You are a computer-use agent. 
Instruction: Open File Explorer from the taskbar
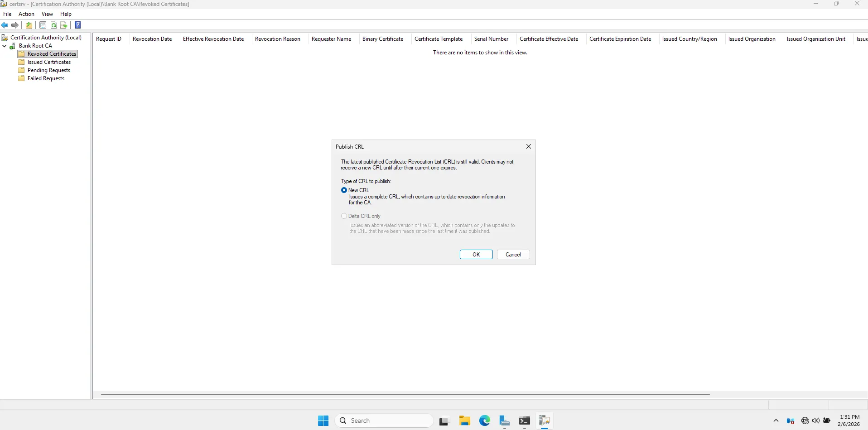pos(464,421)
